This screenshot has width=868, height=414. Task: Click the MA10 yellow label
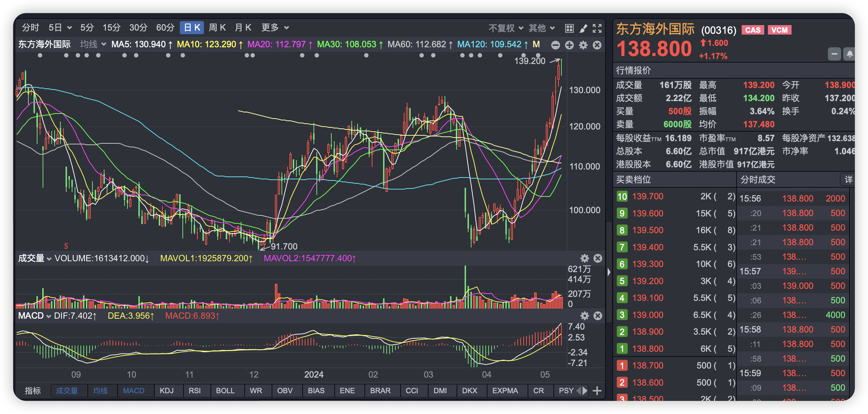pos(210,44)
